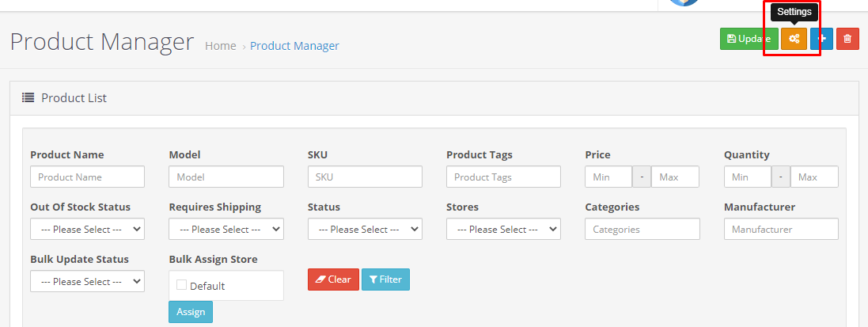868x327 pixels.
Task: Click the Quantity Max field
Action: pyautogui.click(x=813, y=177)
